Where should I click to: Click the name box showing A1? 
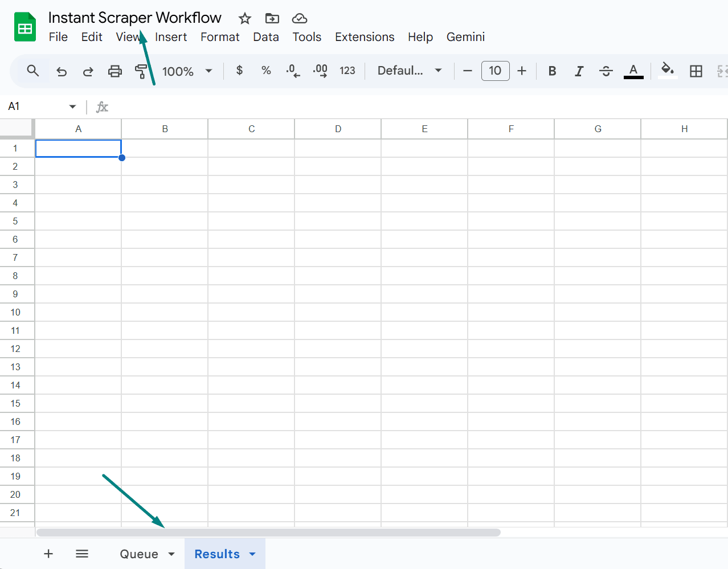(35, 107)
